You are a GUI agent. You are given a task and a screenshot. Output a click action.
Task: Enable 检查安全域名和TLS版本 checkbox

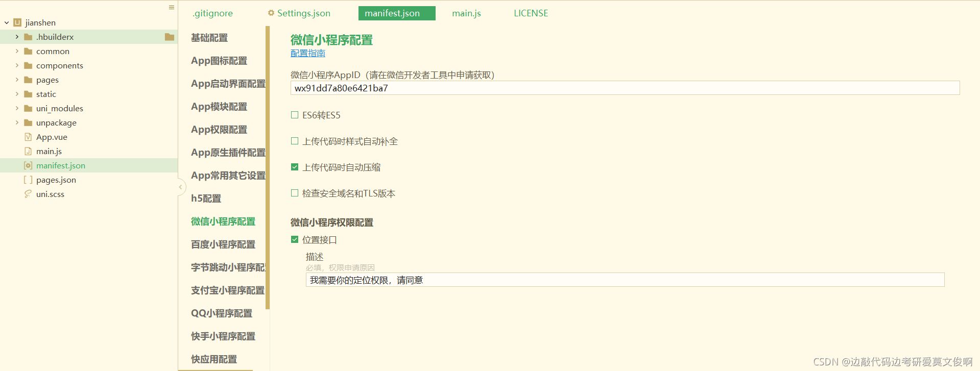click(295, 193)
